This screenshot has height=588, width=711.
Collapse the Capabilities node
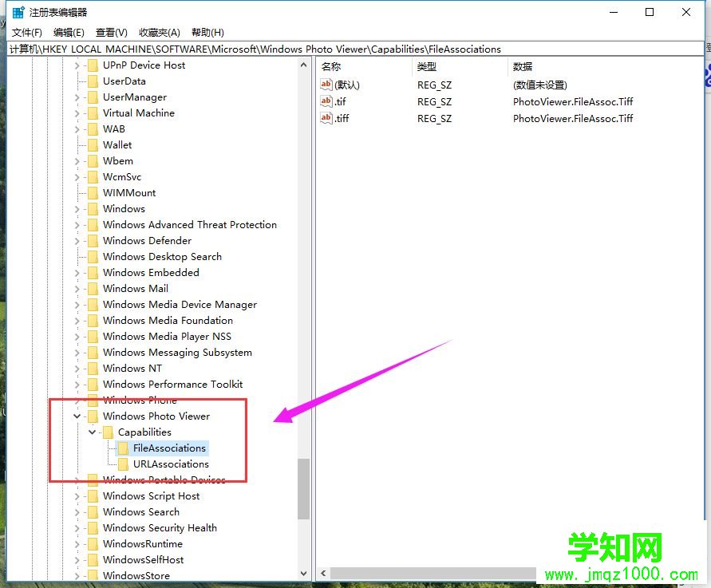[92, 432]
